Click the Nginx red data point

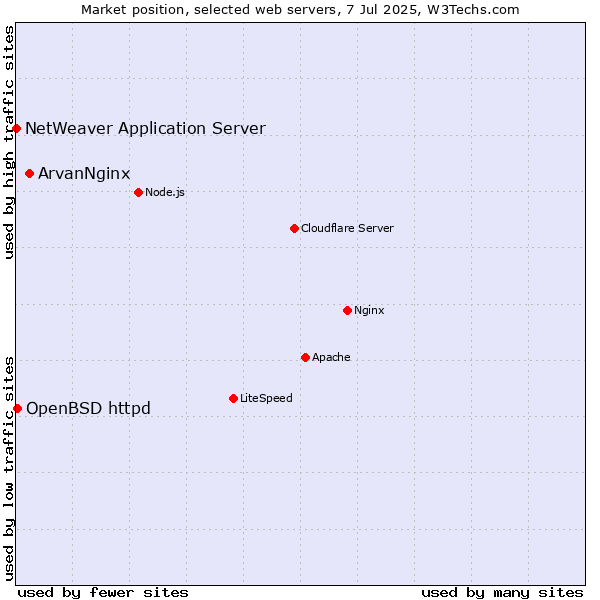tap(347, 310)
